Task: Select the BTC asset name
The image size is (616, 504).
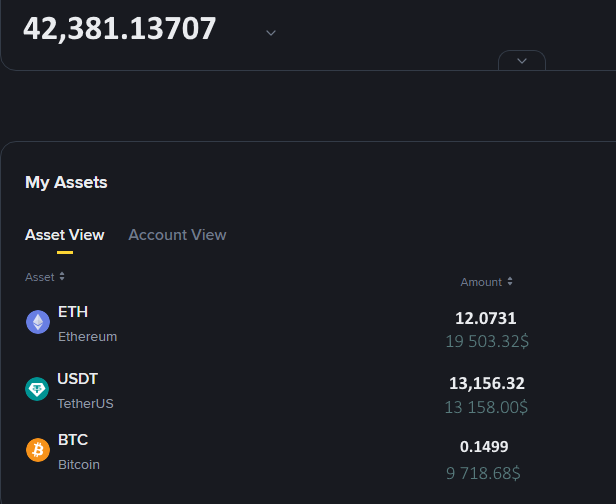Action: tap(73, 440)
